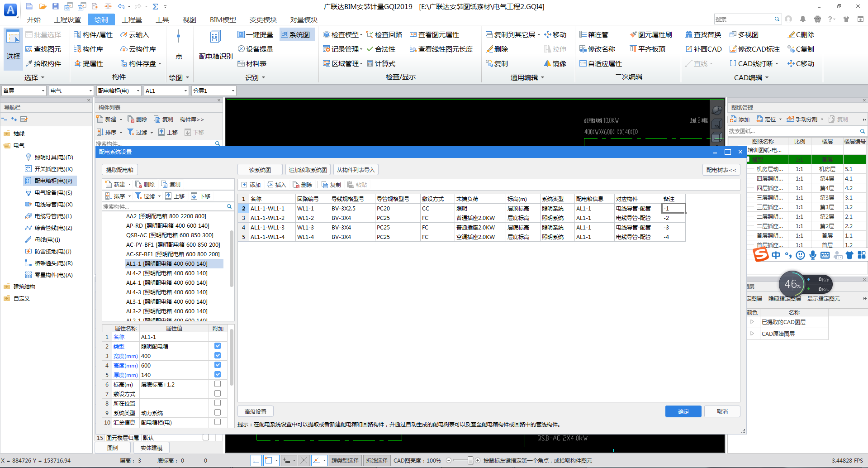Click the 箱连管 tool
The height and width of the screenshot is (468, 868).
594,34
